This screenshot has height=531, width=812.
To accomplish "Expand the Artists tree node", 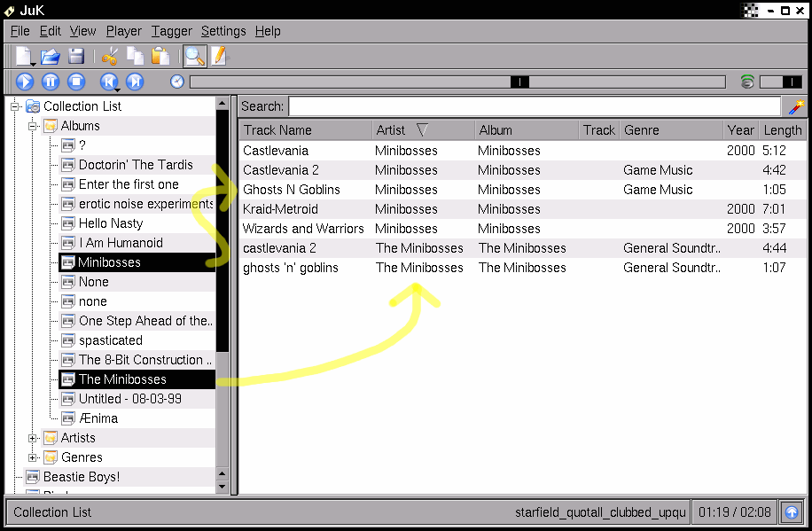I will [x=33, y=438].
